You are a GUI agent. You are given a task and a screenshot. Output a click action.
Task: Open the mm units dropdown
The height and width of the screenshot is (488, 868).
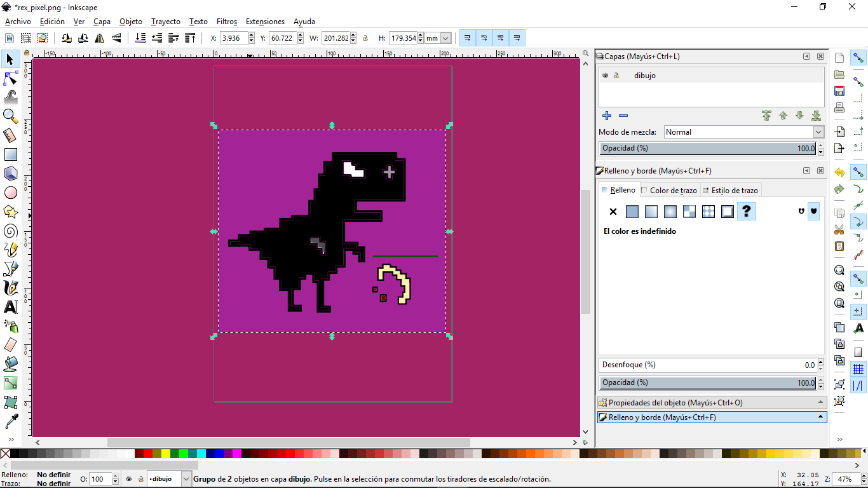tap(438, 38)
